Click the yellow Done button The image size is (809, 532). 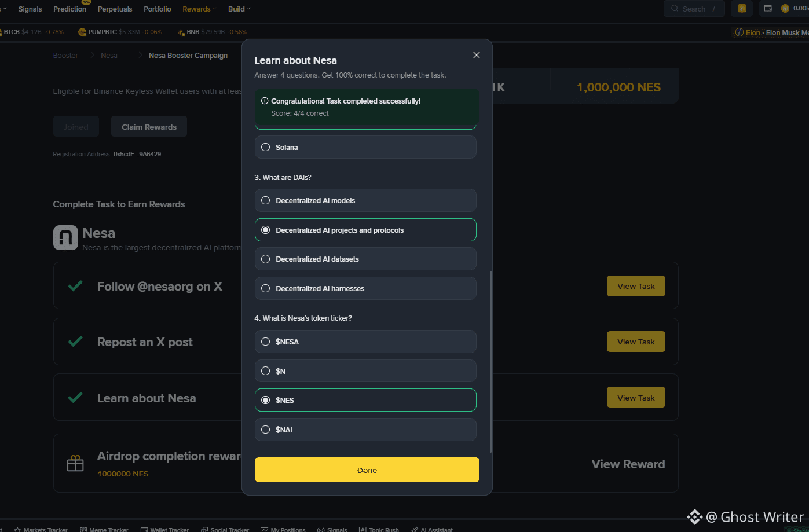coord(367,470)
